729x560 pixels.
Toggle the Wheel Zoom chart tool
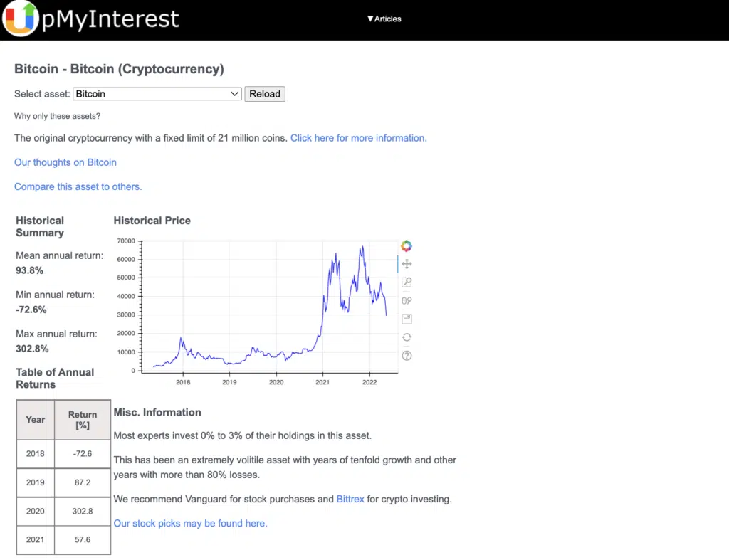[407, 301]
